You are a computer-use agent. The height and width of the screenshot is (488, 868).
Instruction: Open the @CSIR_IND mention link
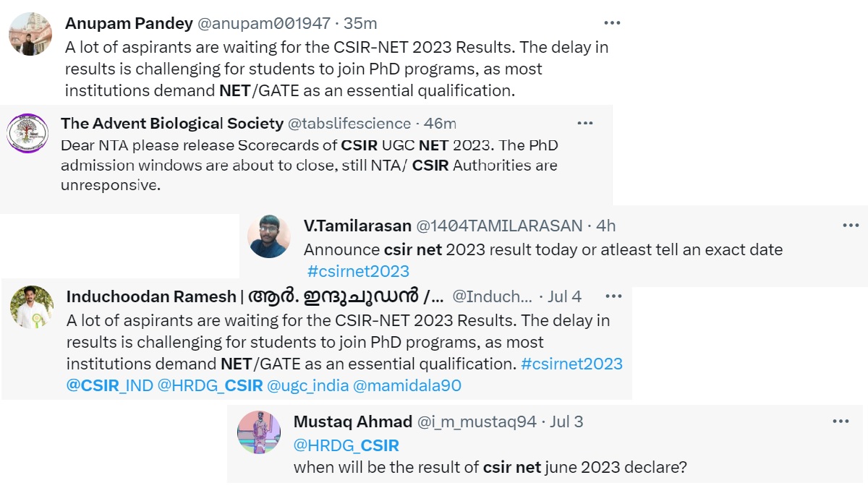(x=110, y=385)
